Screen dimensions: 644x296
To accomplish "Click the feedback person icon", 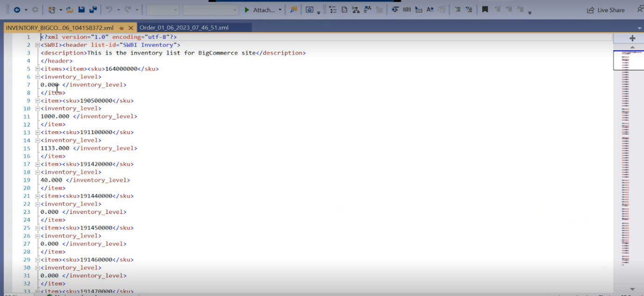I will point(640,10).
